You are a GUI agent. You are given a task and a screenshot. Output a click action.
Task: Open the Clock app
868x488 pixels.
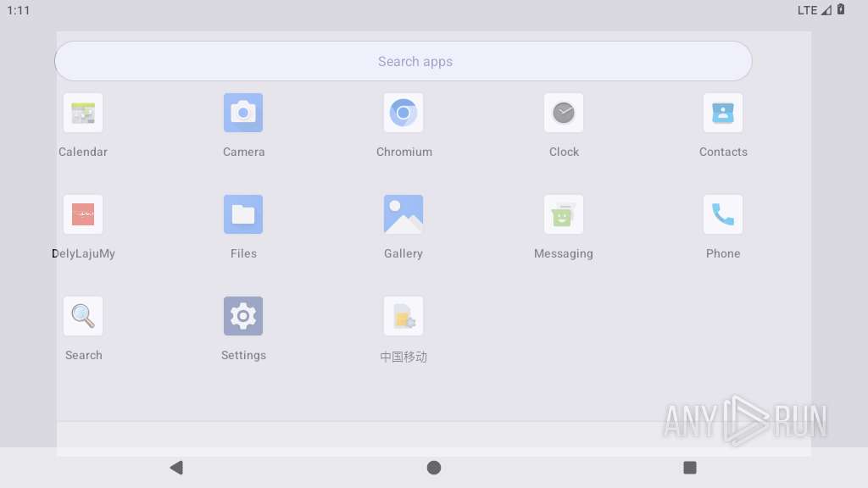point(564,113)
